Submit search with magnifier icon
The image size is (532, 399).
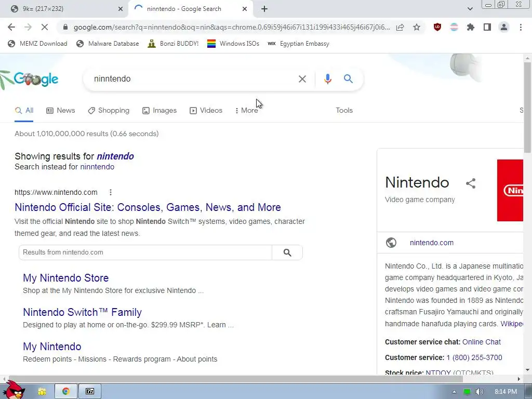(348, 79)
